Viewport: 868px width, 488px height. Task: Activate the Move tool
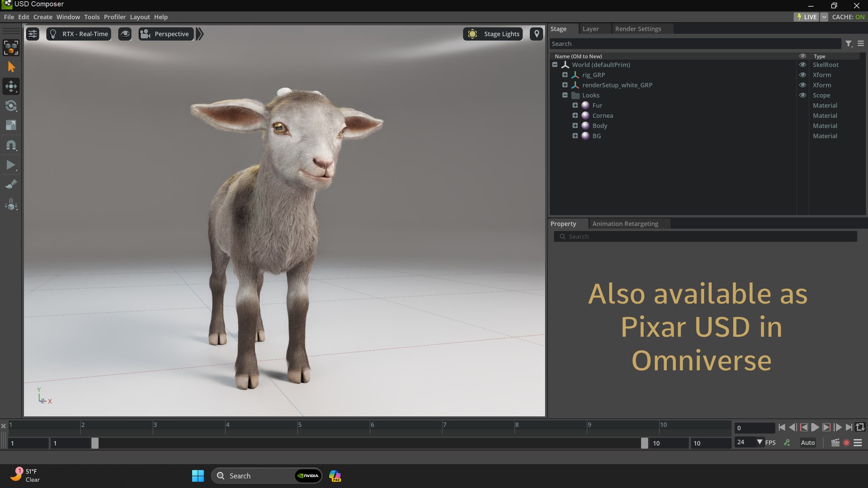[x=11, y=86]
